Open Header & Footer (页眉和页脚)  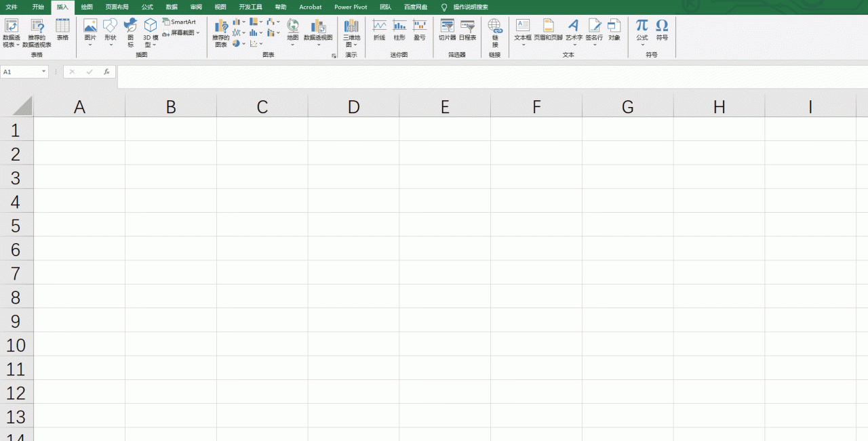coord(548,30)
